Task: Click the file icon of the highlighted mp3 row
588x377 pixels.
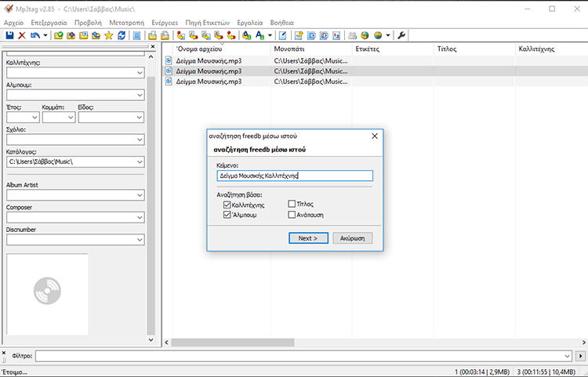Action: click(169, 71)
